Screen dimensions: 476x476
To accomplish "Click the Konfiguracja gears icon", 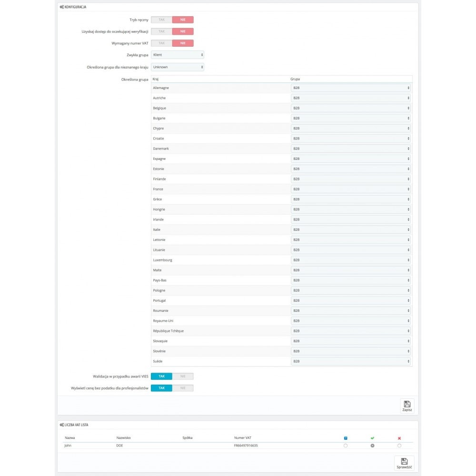I will [62, 7].
